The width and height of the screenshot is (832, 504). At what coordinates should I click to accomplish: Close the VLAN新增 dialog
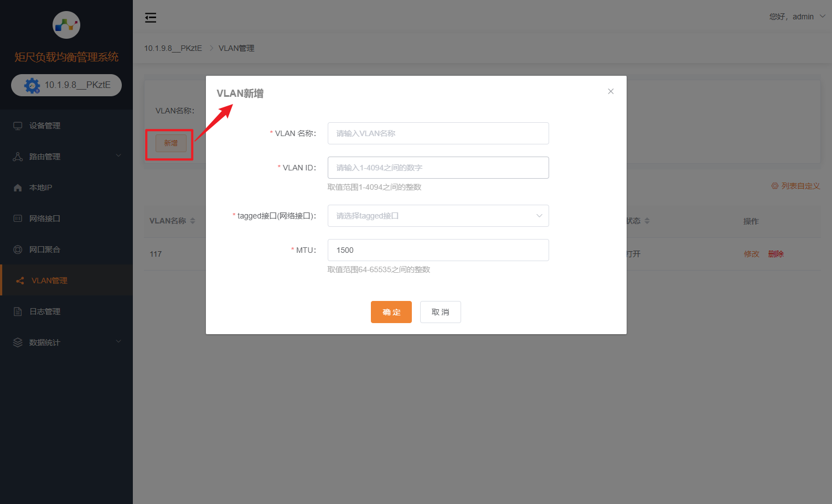[611, 91]
